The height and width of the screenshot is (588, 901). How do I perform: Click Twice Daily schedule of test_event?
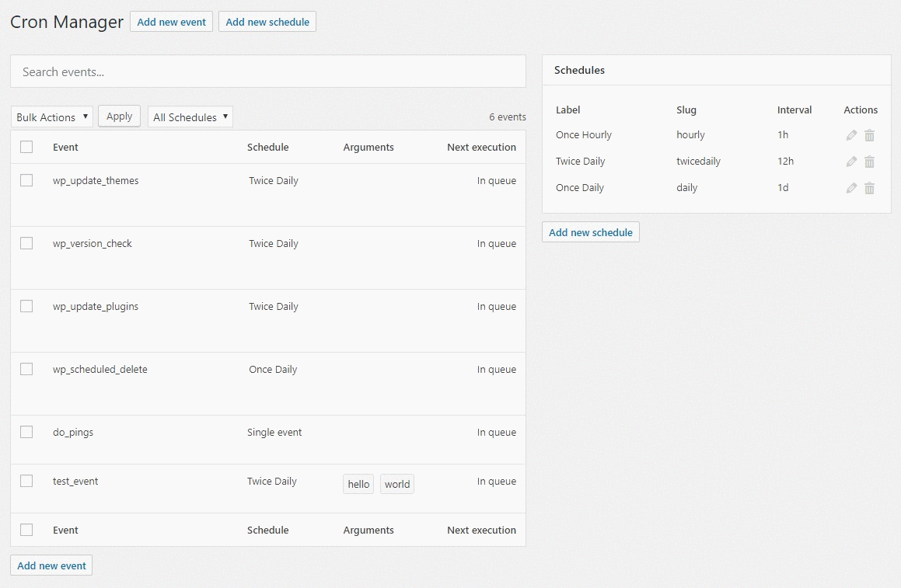tap(272, 481)
